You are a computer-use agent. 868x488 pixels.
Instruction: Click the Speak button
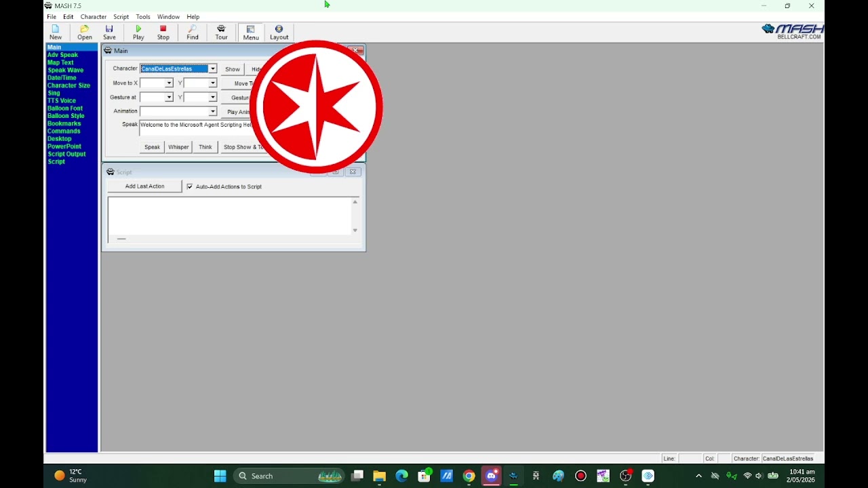152,147
